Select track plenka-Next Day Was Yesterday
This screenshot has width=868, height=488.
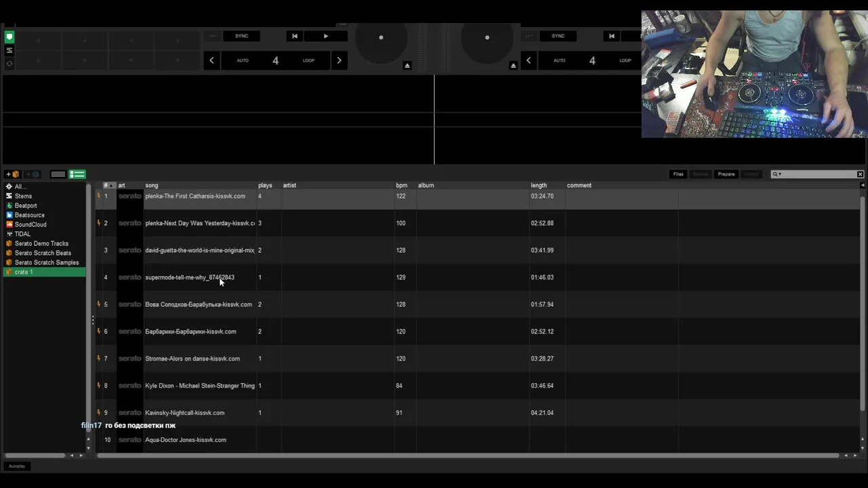(x=200, y=223)
